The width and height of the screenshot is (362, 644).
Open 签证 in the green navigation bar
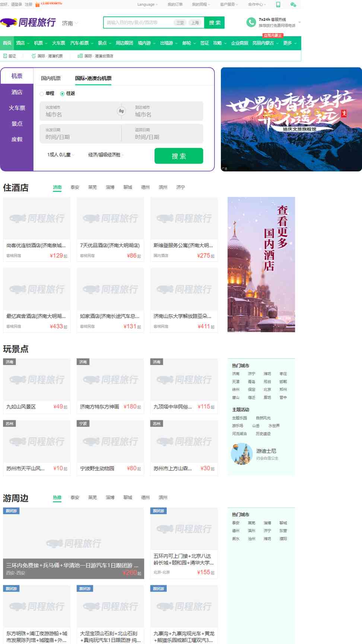(204, 43)
